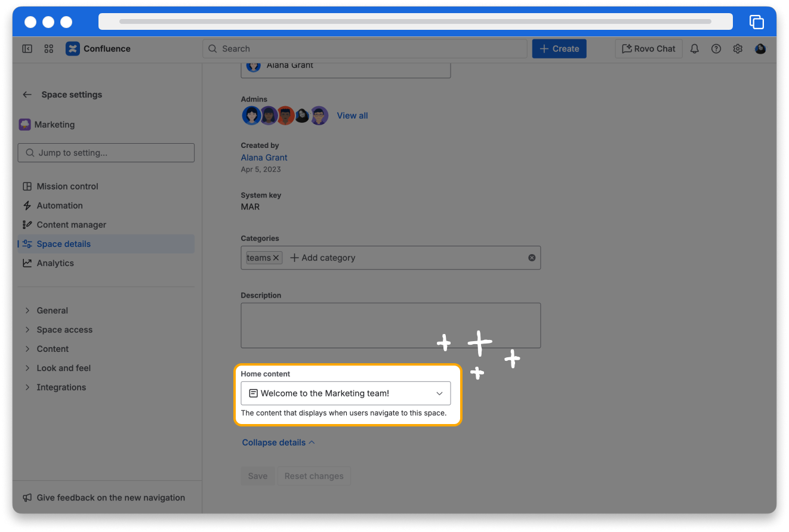Click inside the Description text box
This screenshot has height=532, width=789.
(390, 325)
